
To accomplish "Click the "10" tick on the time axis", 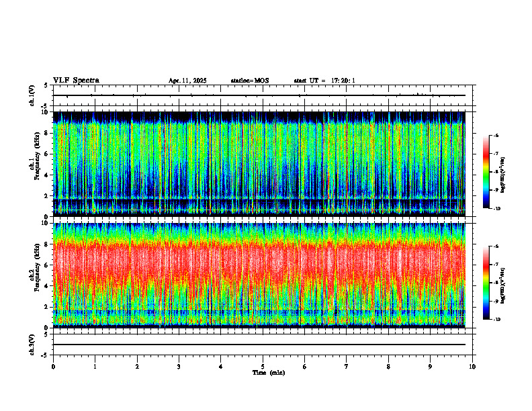I will 472,367.
